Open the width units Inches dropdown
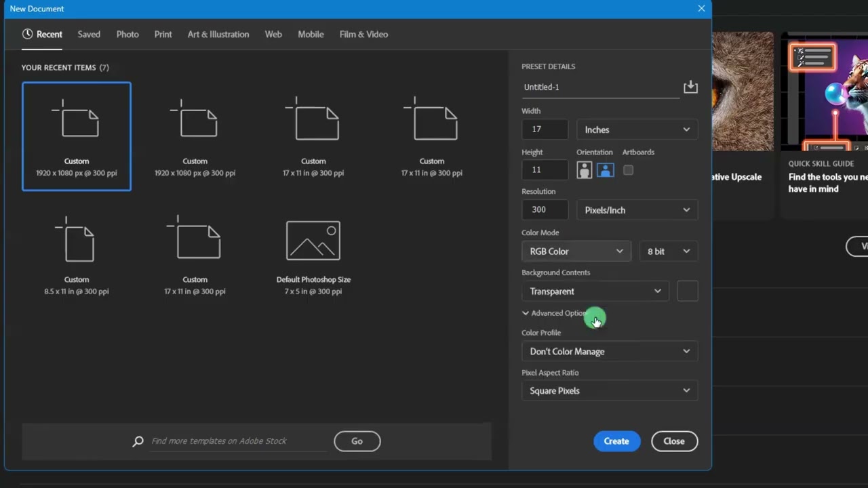The height and width of the screenshot is (488, 868). point(637,129)
